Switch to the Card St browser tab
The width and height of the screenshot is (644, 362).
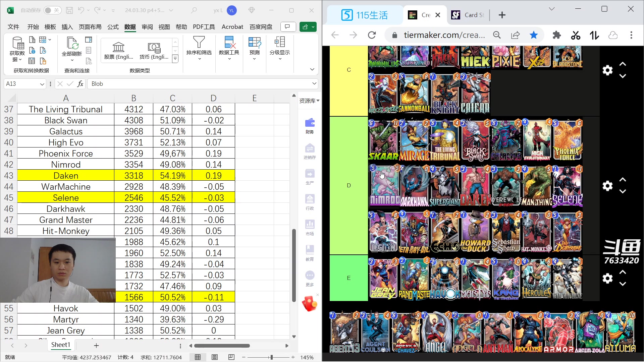[x=469, y=15]
